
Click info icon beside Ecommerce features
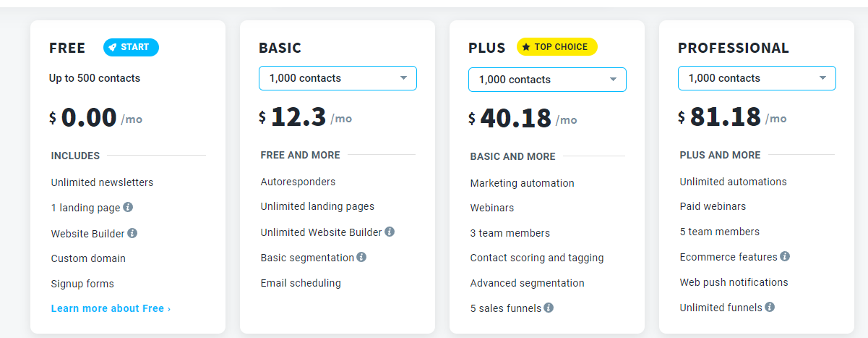(x=785, y=256)
